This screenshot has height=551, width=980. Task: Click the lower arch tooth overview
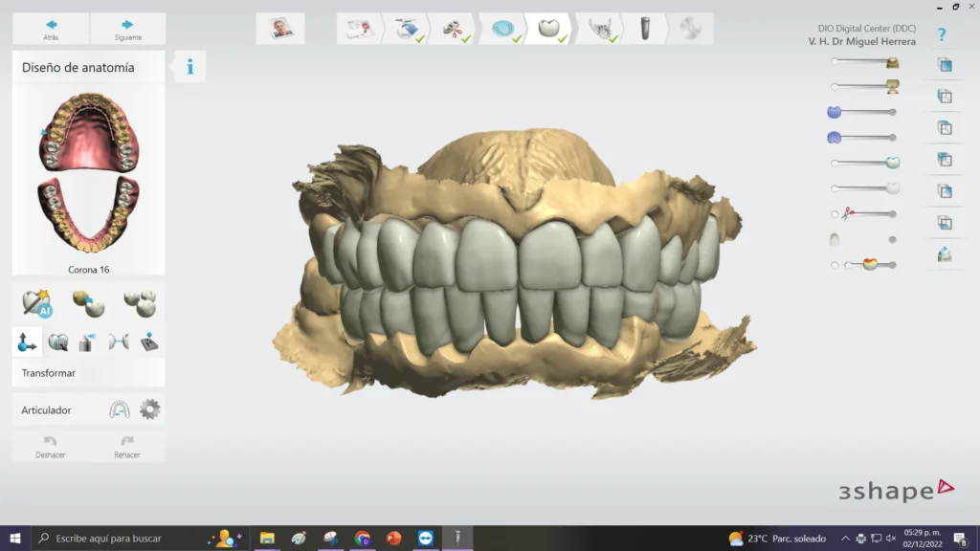(89, 213)
